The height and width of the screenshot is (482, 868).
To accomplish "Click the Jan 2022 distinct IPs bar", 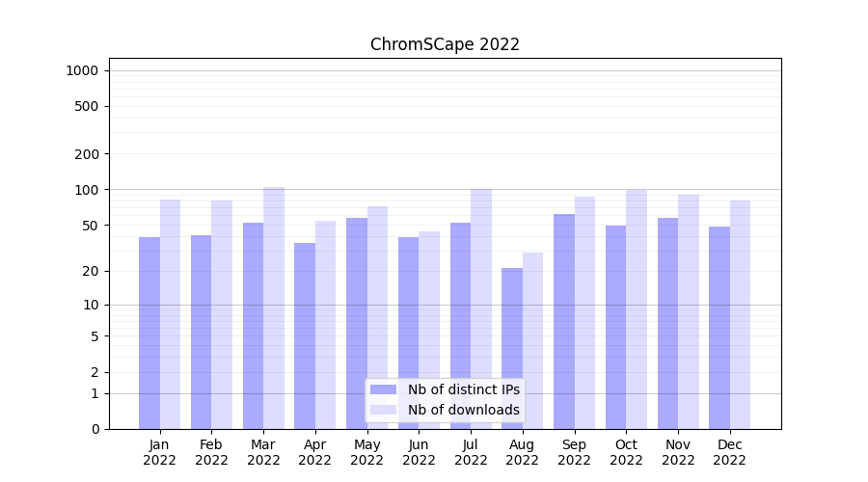I will tap(149, 333).
